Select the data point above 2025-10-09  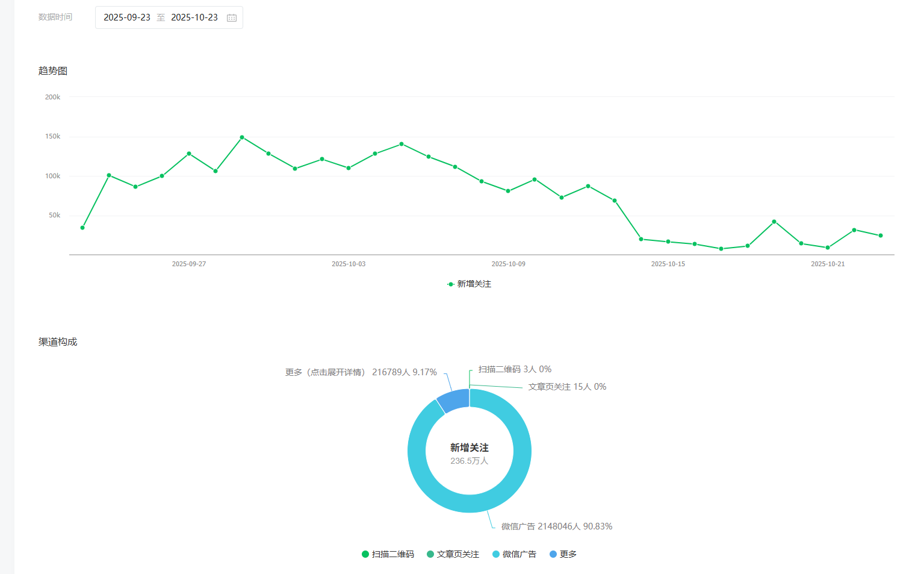[508, 191]
